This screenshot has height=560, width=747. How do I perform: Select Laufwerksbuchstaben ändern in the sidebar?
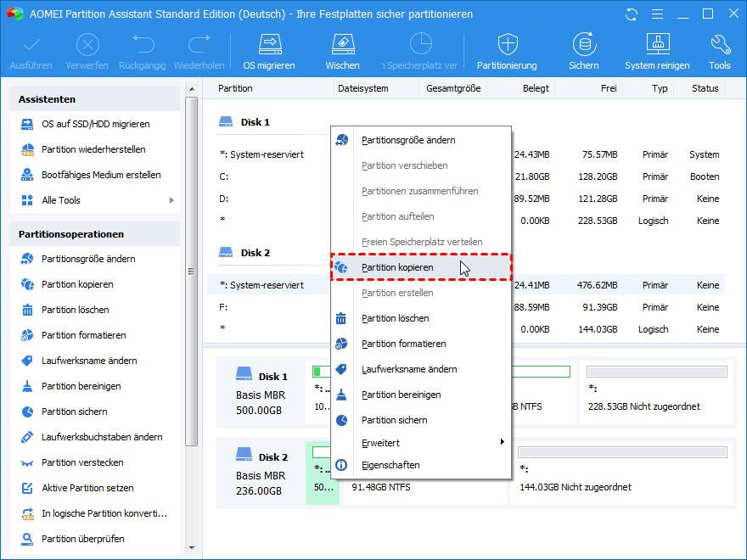102,437
